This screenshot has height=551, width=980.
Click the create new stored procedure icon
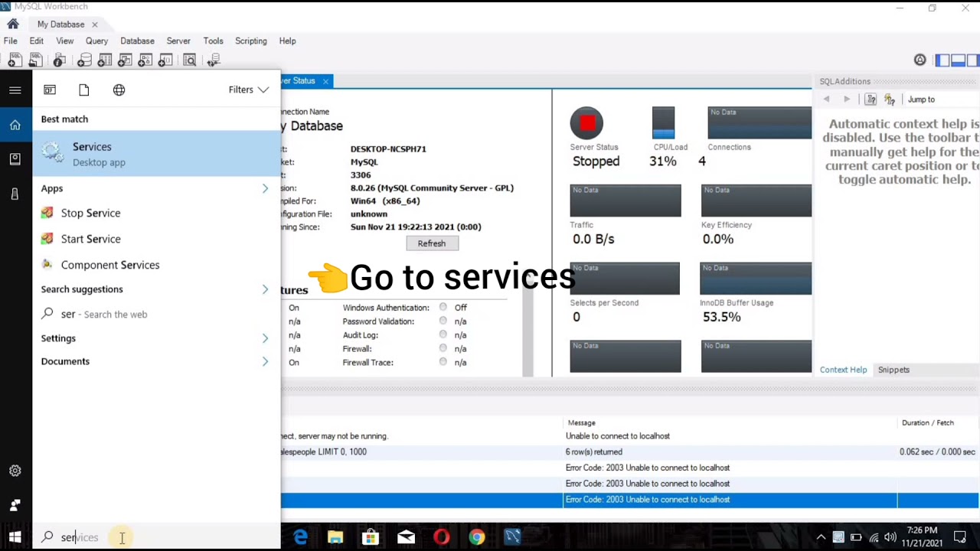(x=146, y=60)
